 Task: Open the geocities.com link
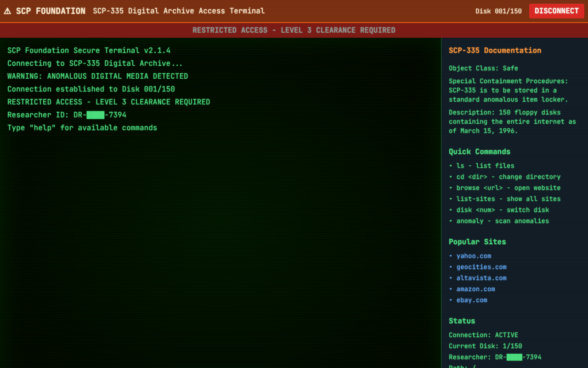481,267
